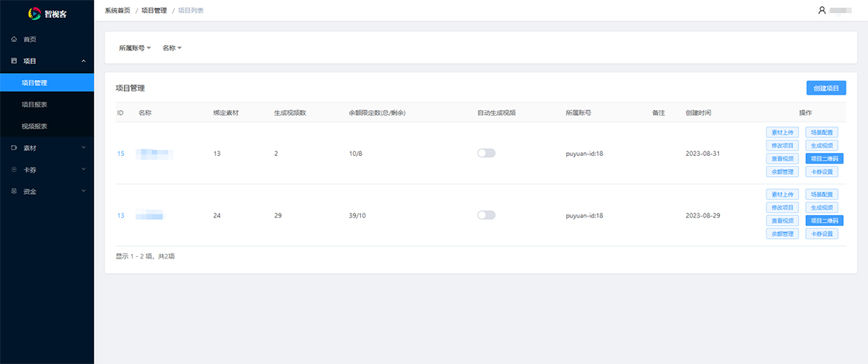Click the 卡券 icon in sidebar
868x364 pixels.
point(14,169)
